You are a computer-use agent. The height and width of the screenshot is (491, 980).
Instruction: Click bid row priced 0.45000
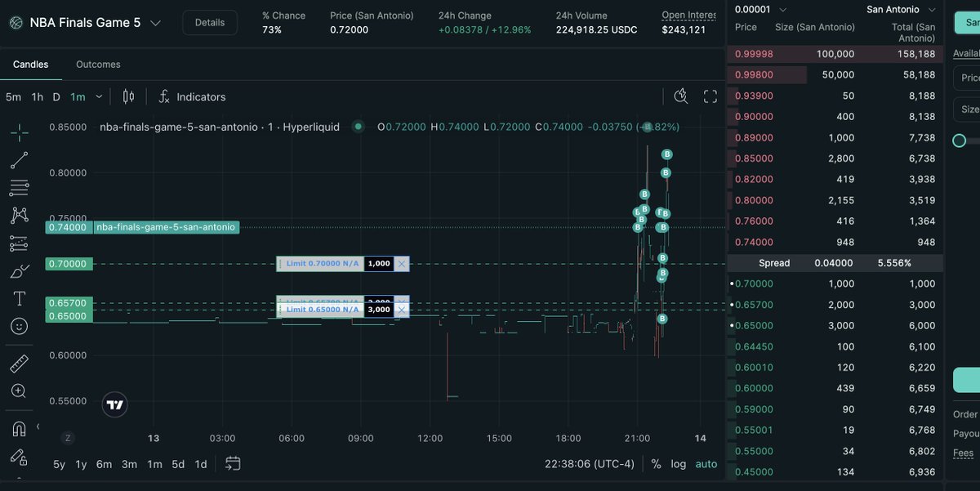tap(835, 471)
